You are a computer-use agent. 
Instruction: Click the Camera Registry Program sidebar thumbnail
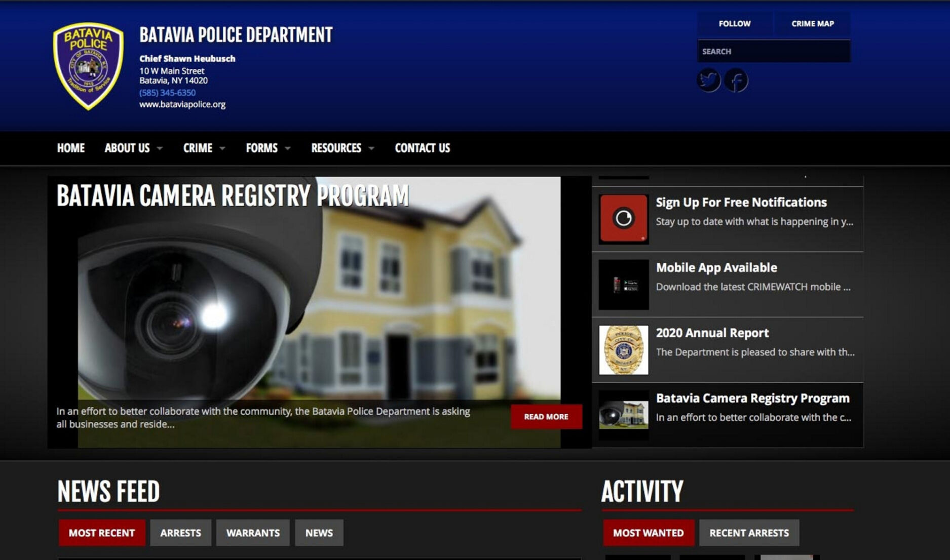click(x=623, y=415)
